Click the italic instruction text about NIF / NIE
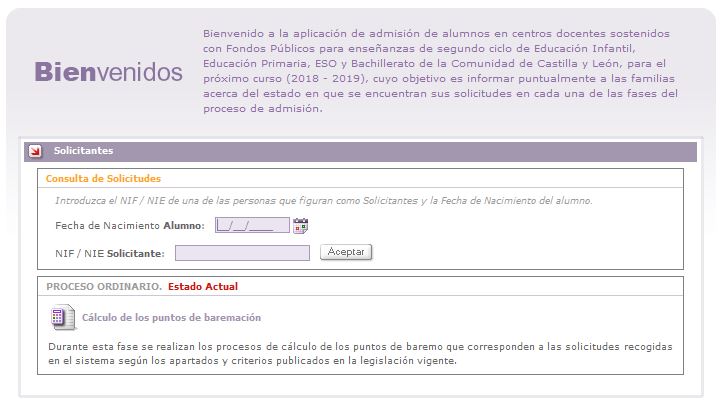The height and width of the screenshot is (411, 726). (x=324, y=201)
